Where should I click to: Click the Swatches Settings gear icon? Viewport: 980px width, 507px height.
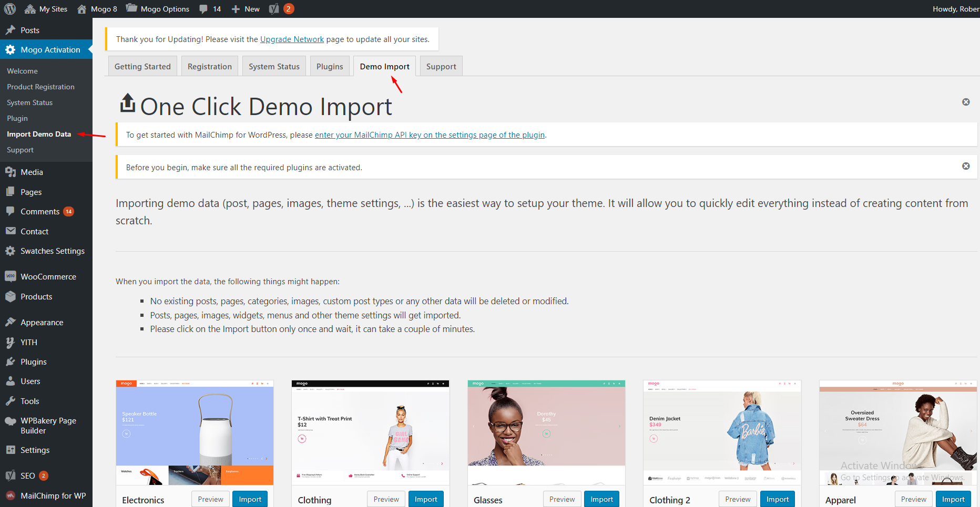(11, 251)
